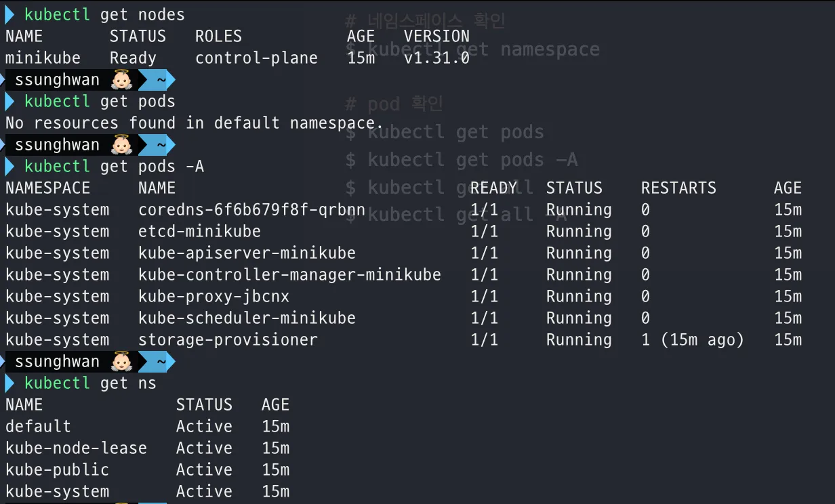Click the prompt arrow before 'kubectl get ns'
835x504 pixels.
click(9, 383)
